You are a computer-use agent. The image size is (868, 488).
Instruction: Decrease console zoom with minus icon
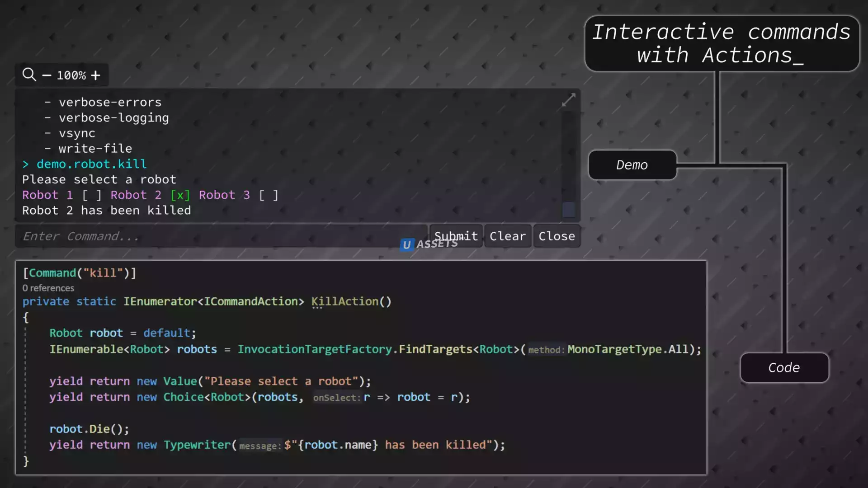pyautogui.click(x=47, y=75)
